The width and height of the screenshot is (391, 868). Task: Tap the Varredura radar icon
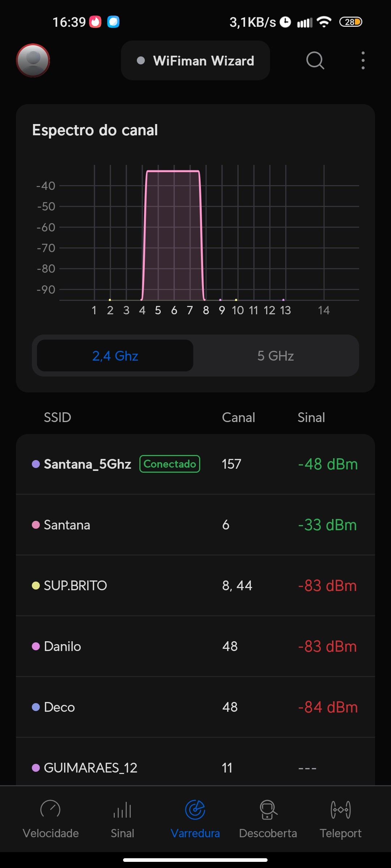pos(195,809)
